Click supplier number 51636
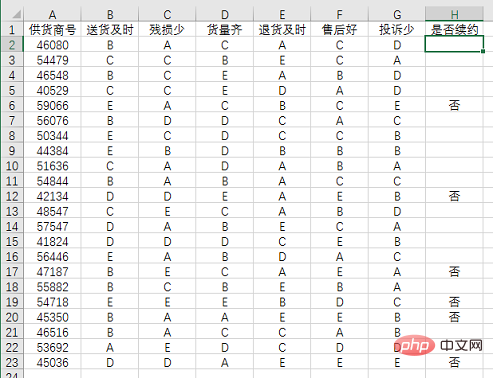The width and height of the screenshot is (493, 378). click(52, 166)
